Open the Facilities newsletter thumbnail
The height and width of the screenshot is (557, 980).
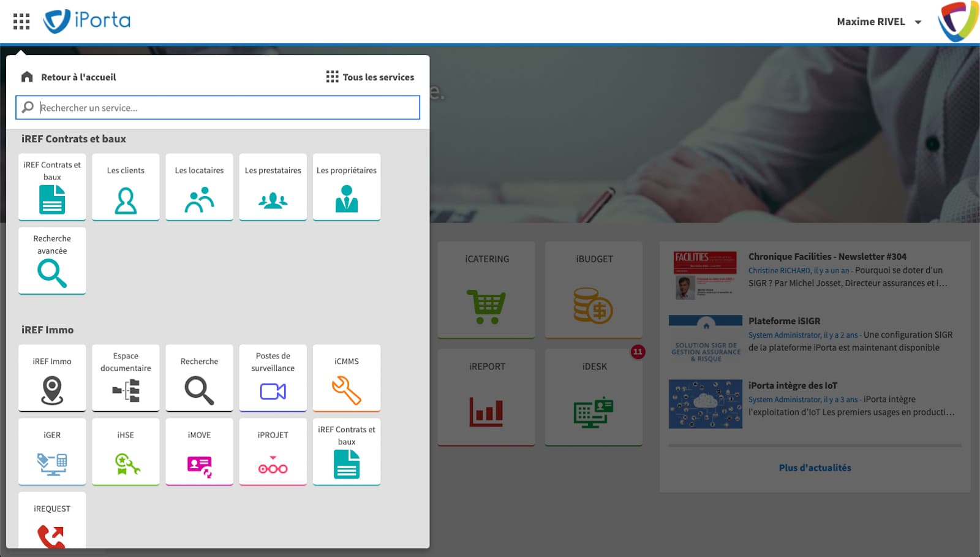click(706, 275)
